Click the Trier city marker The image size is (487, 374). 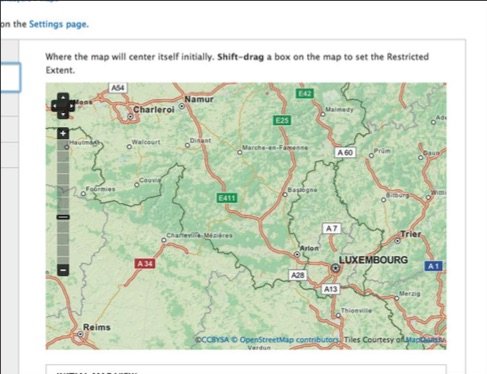click(397, 240)
